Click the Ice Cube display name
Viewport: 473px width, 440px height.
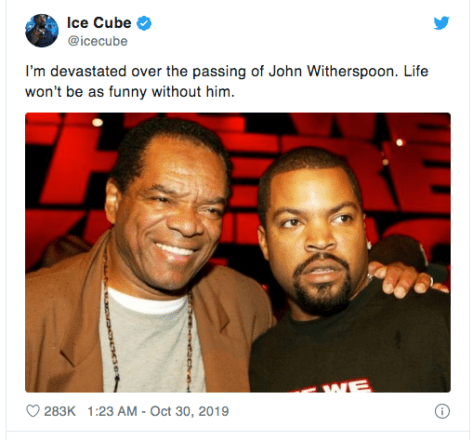(99, 23)
